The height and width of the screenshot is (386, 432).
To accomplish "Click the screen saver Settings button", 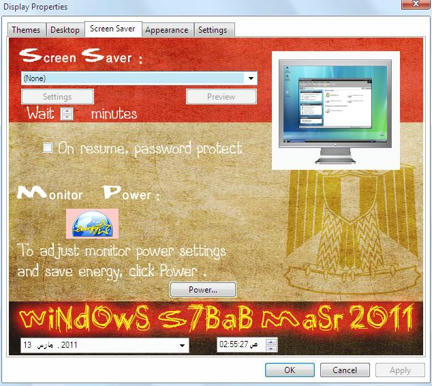I will point(57,97).
